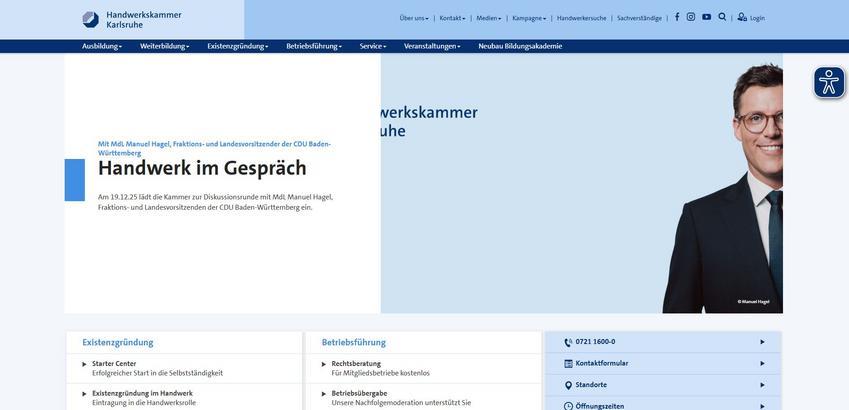Open the Handwerk im Gespräch headline
Viewport: 849px width, 410px height.
pyautogui.click(x=202, y=168)
